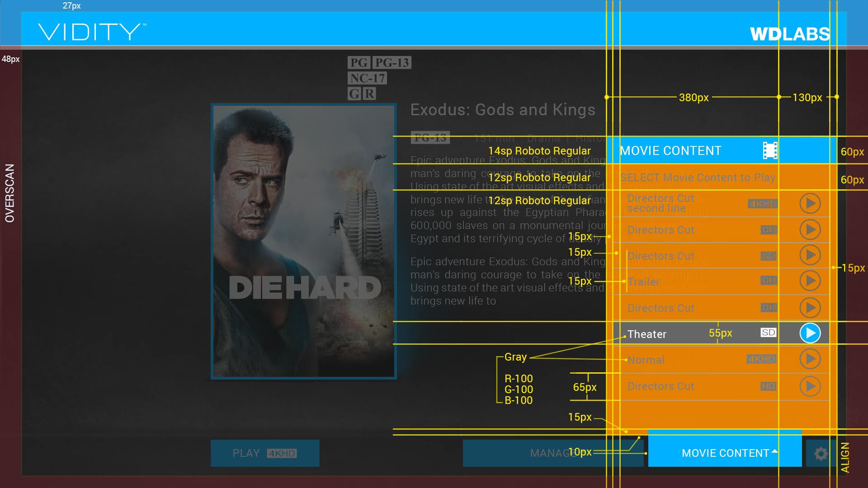Click the HD badge on the Trailer row
Image resolution: width=868 pixels, height=488 pixels.
(768, 281)
